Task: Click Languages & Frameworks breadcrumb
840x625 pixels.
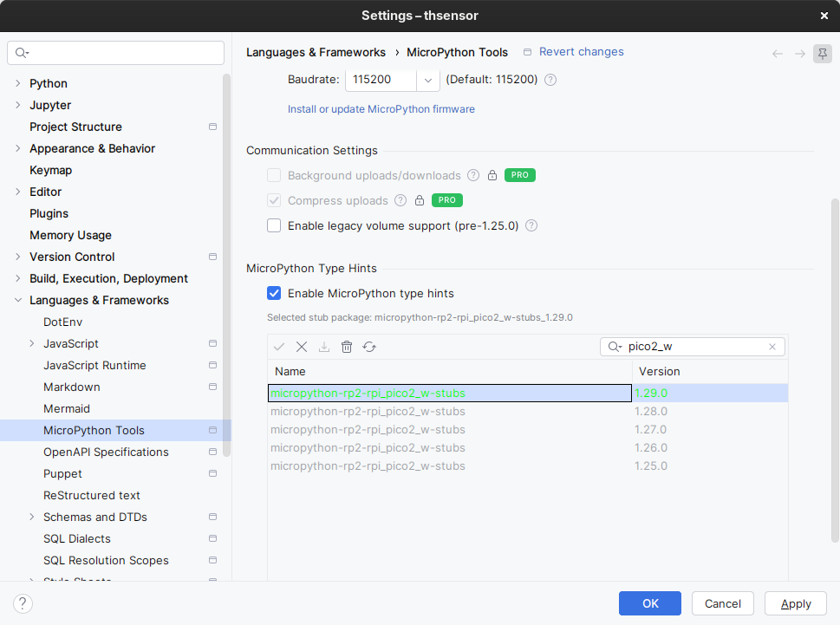Action: tap(316, 53)
